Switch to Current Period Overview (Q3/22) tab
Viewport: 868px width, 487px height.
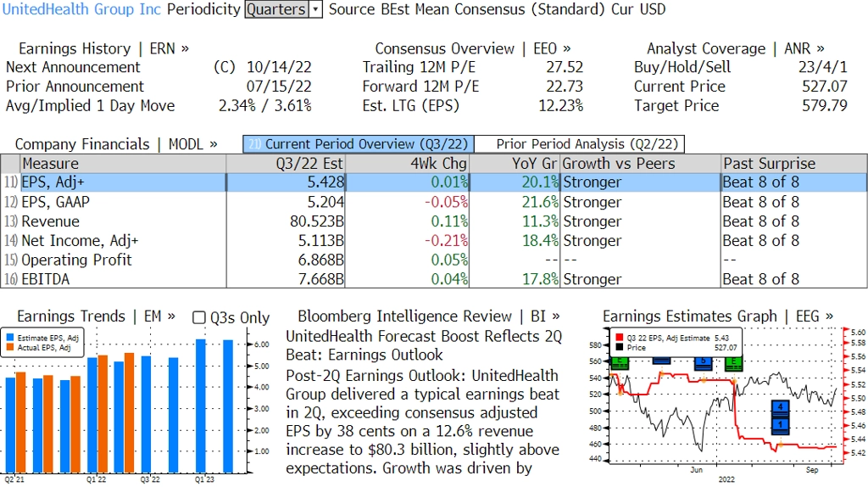click(x=359, y=144)
